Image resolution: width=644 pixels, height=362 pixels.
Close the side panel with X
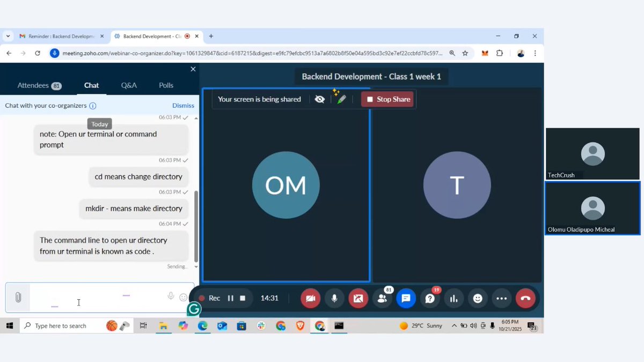click(193, 69)
